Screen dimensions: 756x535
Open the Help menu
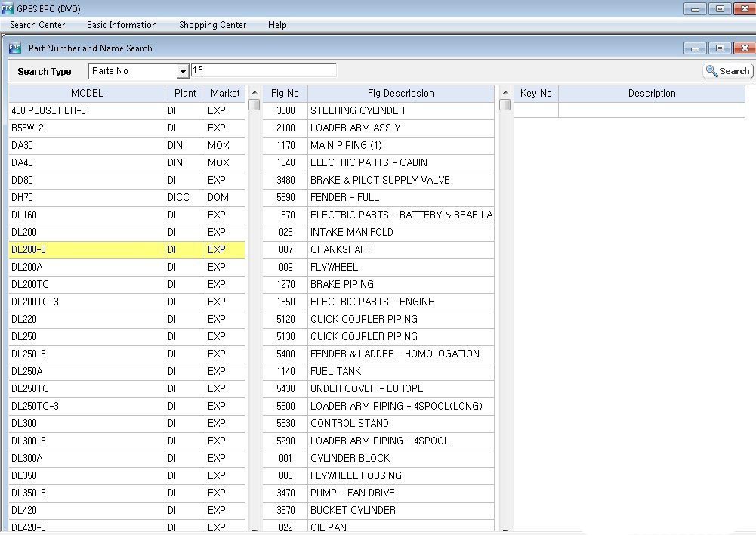click(x=277, y=25)
